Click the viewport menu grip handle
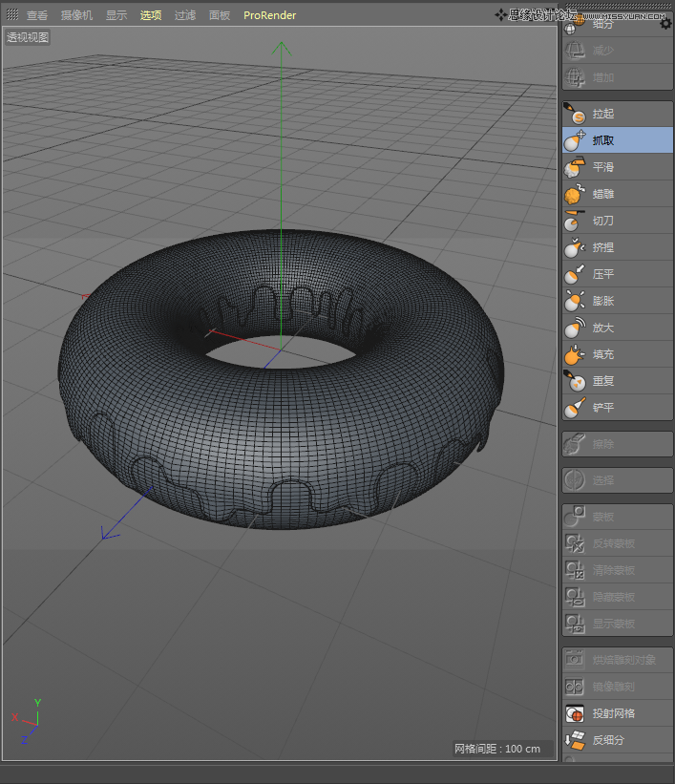Image resolution: width=675 pixels, height=784 pixels. (x=12, y=15)
